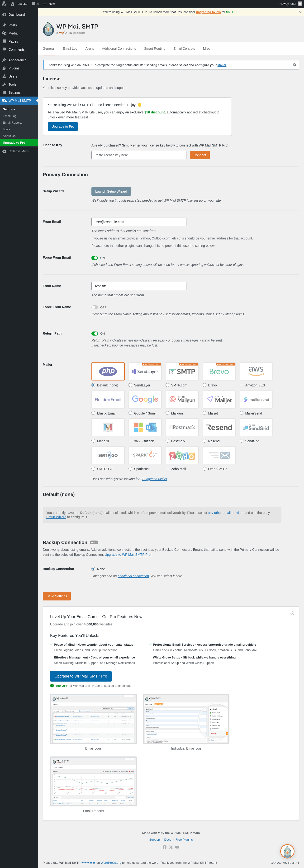Select the Postmark mailer logo

182,427
